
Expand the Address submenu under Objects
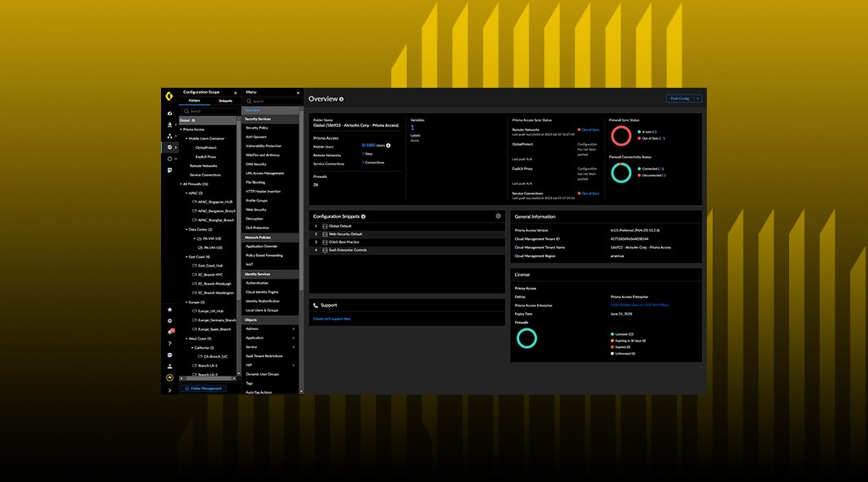click(294, 328)
